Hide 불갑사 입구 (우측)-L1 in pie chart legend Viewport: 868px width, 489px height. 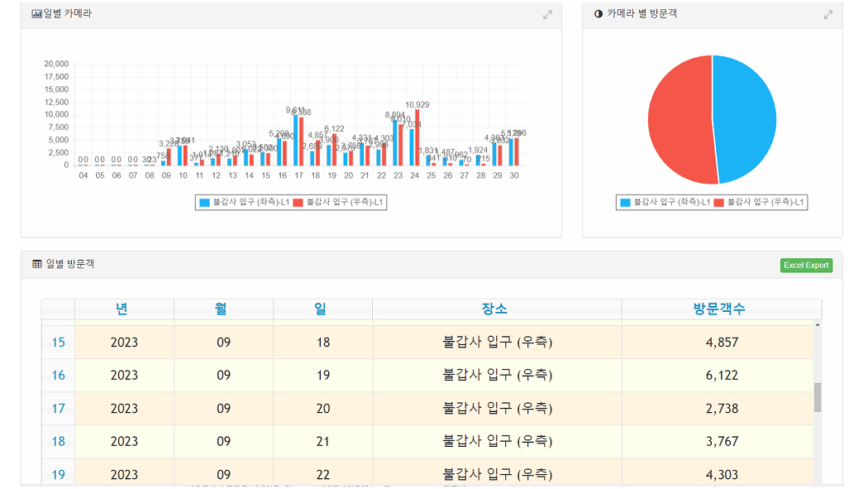tap(759, 203)
